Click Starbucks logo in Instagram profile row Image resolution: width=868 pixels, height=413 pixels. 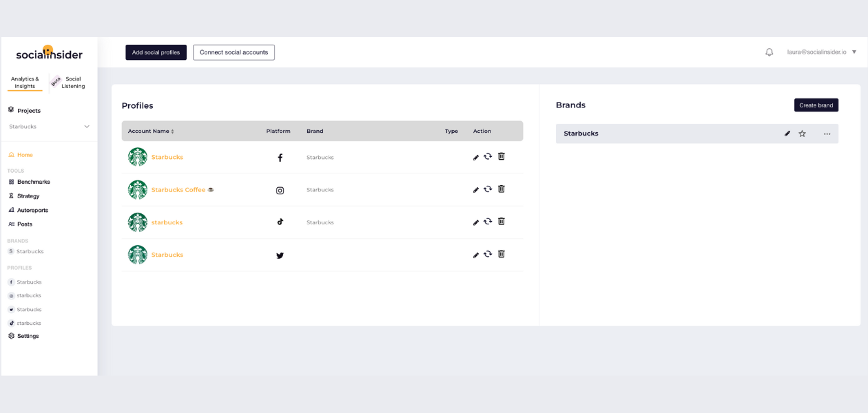(x=138, y=189)
